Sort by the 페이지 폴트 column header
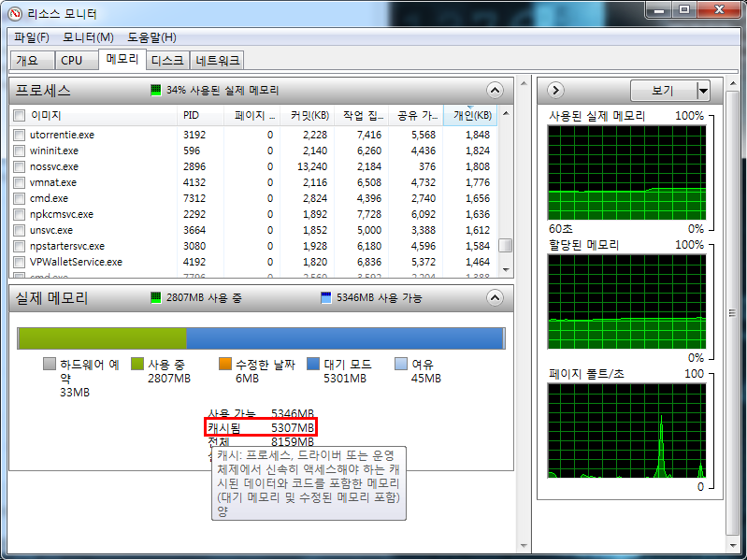 (252, 115)
